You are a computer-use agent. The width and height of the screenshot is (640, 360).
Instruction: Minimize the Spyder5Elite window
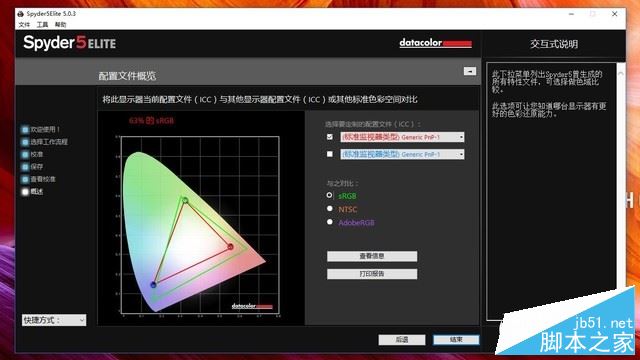571,14
